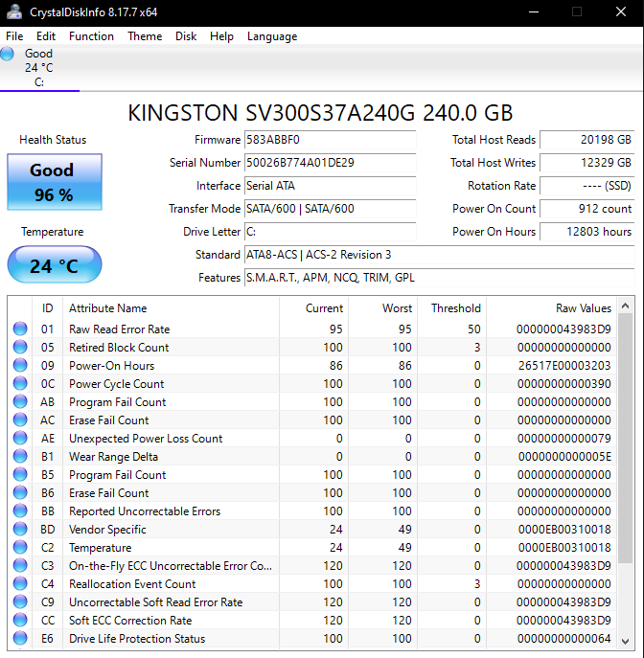Click the Total Host Reads value 20198 GB
The image size is (644, 658).
point(586,140)
